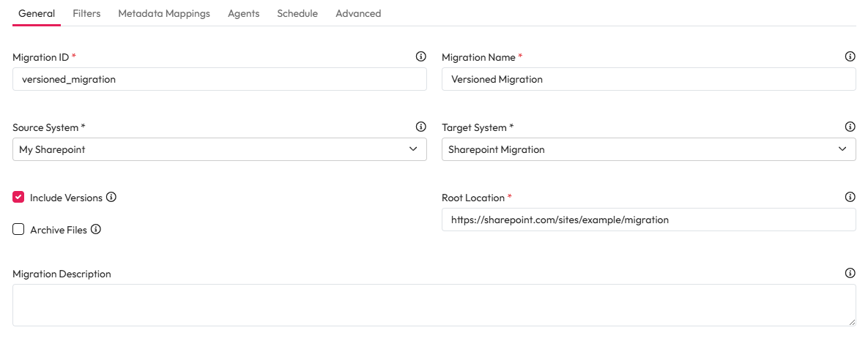
Task: Expand the Source System dropdown
Action: pos(219,149)
